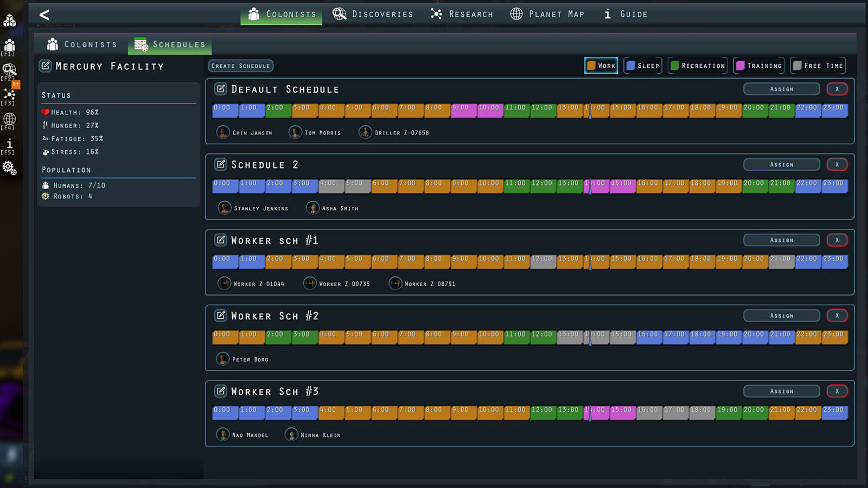Click 2:00 recreation slot in Worker Sch #2
The image size is (868, 488).
(278, 337)
